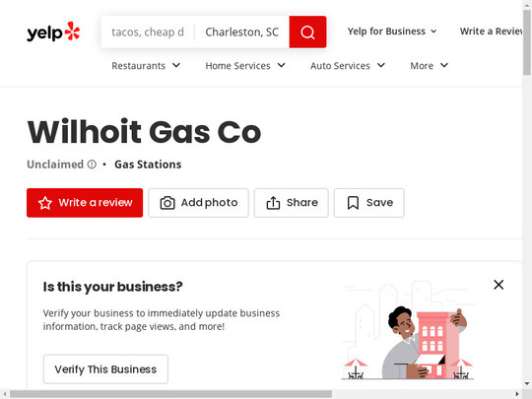Open the Gas Stations category link
Image resolution: width=532 pixels, height=399 pixels.
148,165
